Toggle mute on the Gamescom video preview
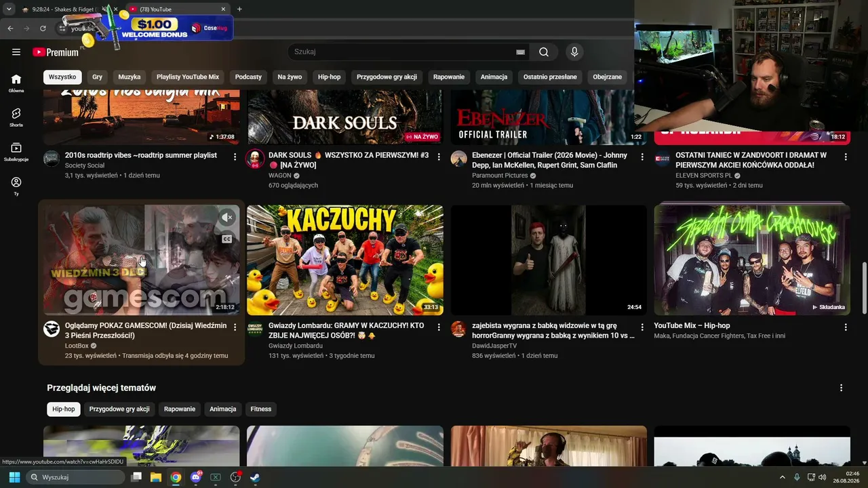868x488 pixels. click(x=227, y=218)
